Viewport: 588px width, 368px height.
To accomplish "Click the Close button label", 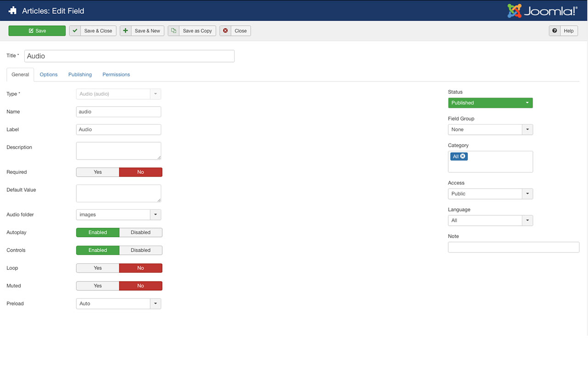I will pos(241,31).
